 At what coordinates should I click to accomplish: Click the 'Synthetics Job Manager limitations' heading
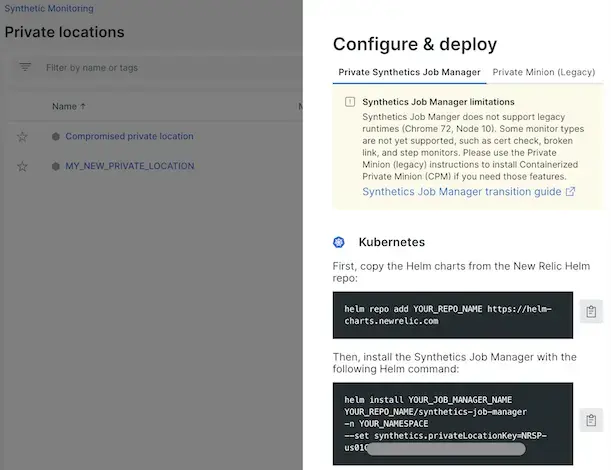pyautogui.click(x=438, y=102)
